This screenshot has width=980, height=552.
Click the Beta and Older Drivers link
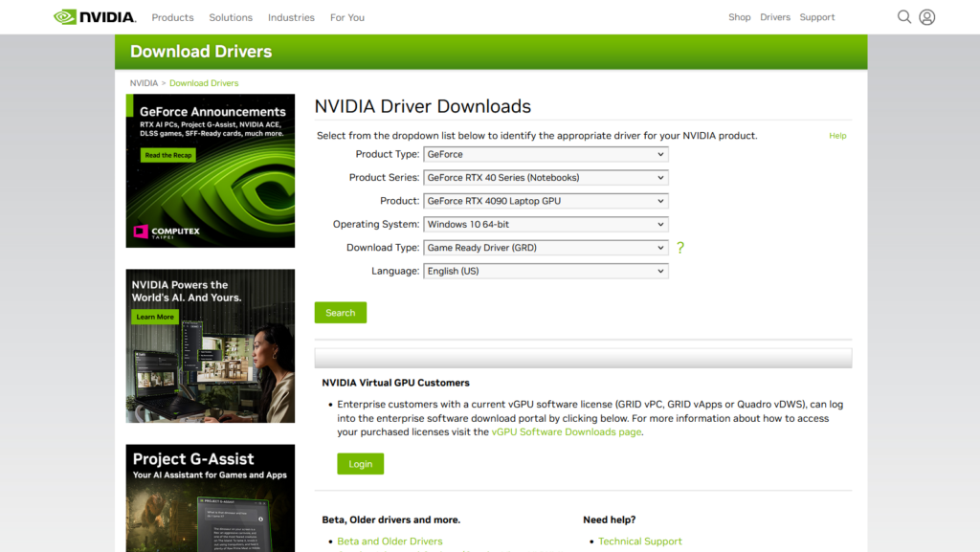(389, 541)
